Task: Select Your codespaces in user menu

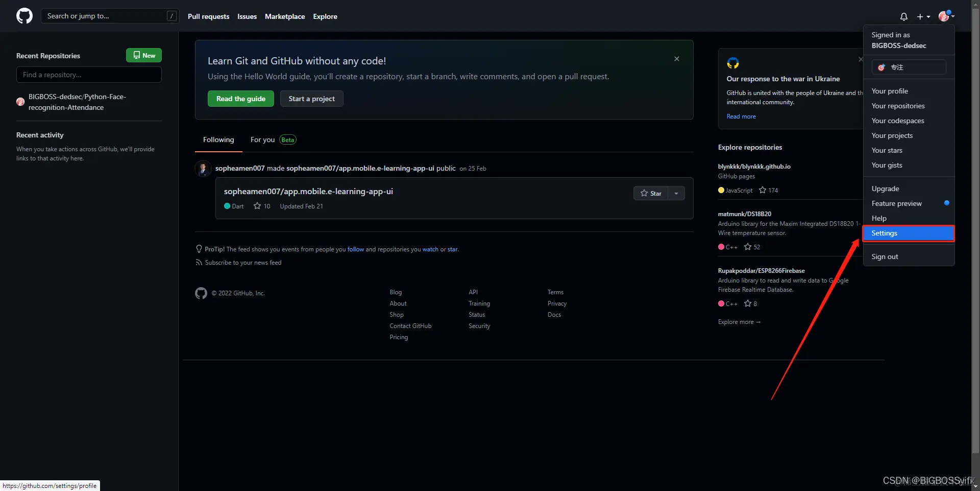Action: coord(909,121)
